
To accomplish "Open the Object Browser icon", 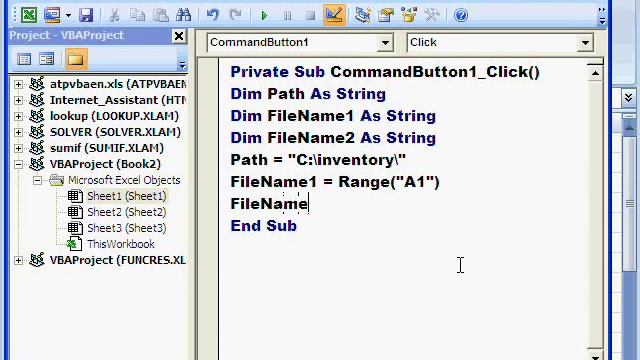I will [409, 15].
